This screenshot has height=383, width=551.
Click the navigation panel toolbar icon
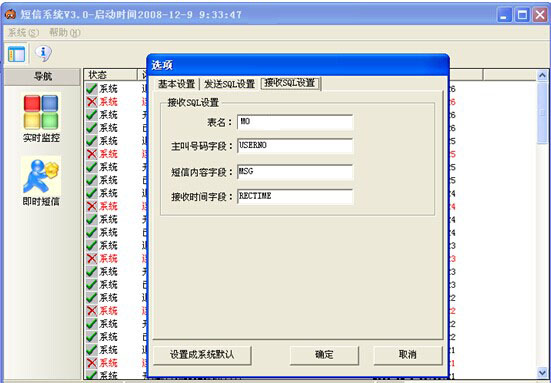tap(17, 54)
